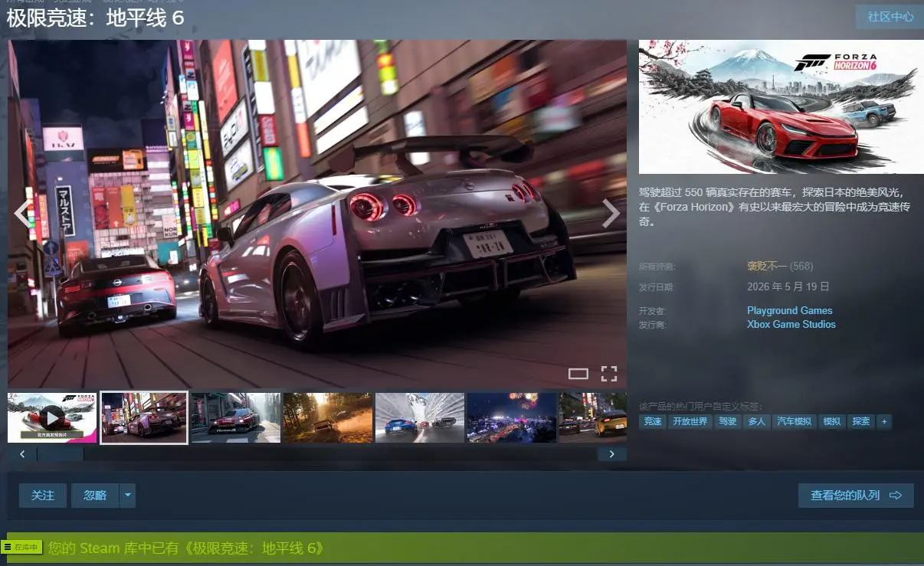The height and width of the screenshot is (566, 924).
Task: Open the Playground Games developer link
Action: click(x=789, y=310)
